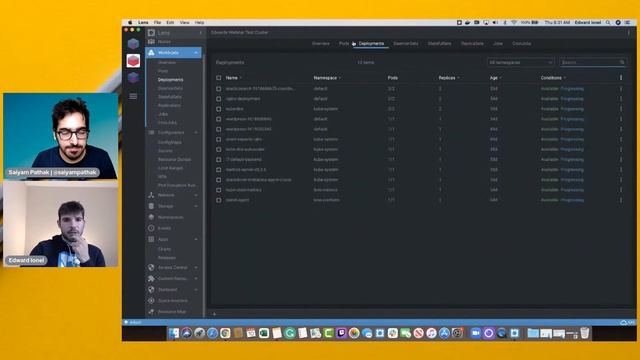
Task: Open Zoom from the Dock
Action: [476, 333]
